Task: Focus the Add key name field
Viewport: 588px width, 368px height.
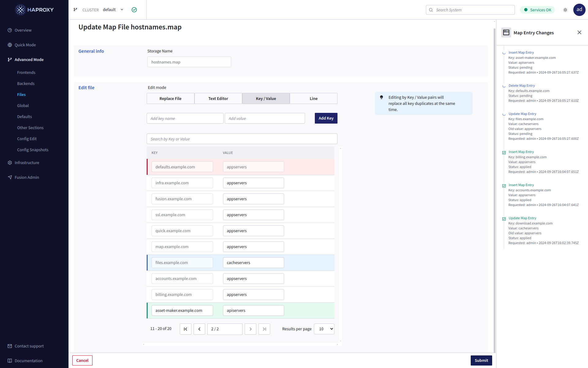Action: pos(185,118)
